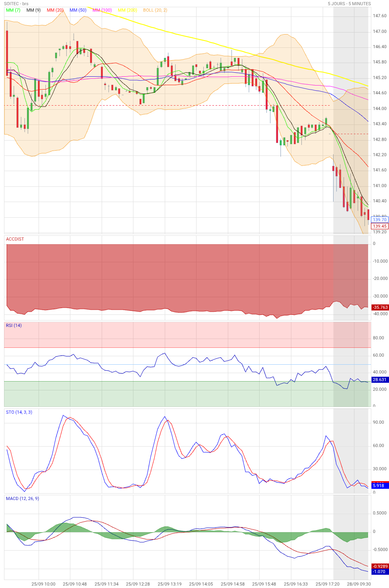389x588 pixels.
Task: Click the red 139.45 price tag
Action: pyautogui.click(x=380, y=226)
